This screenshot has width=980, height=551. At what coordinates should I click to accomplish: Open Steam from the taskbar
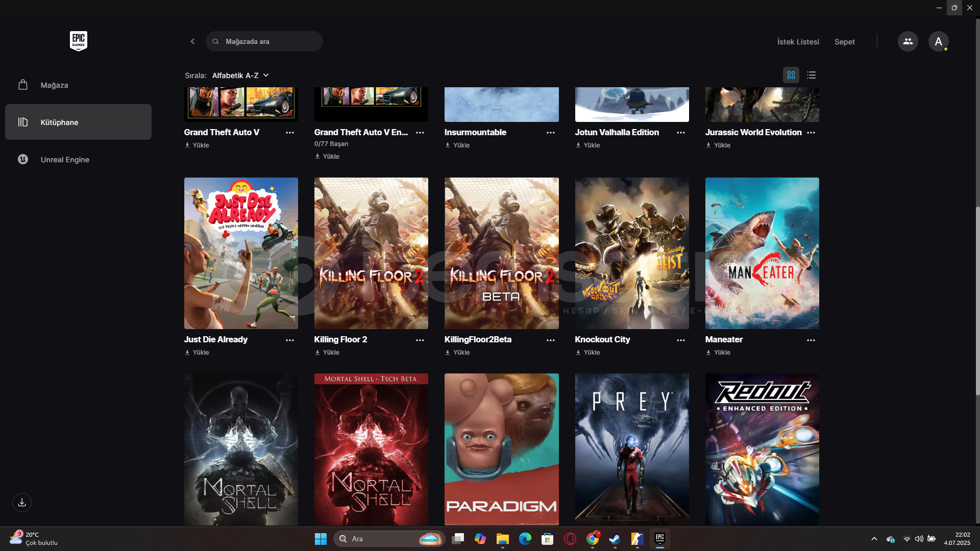pos(615,539)
